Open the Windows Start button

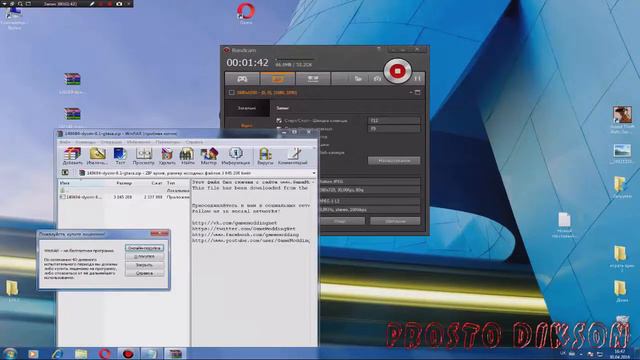point(9,353)
